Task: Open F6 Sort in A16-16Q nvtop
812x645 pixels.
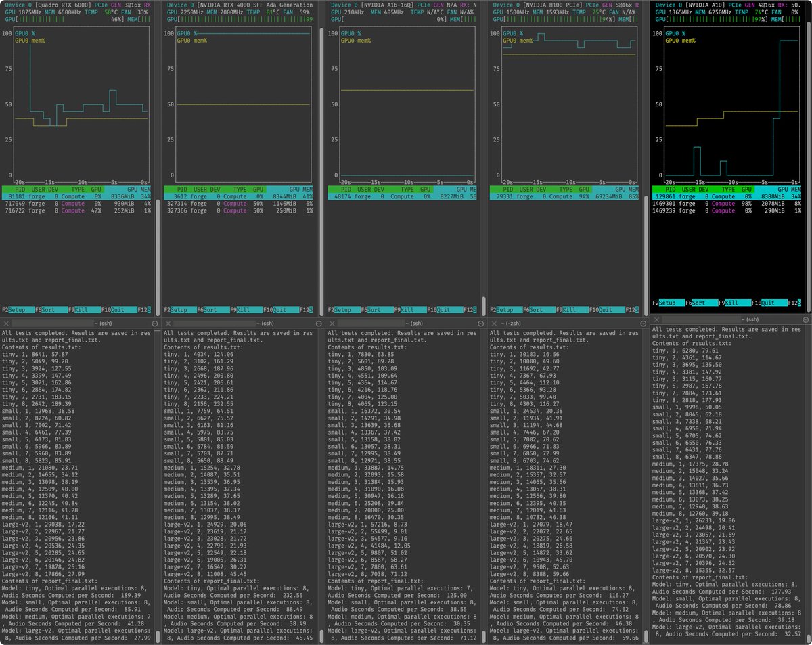Action: click(x=377, y=310)
